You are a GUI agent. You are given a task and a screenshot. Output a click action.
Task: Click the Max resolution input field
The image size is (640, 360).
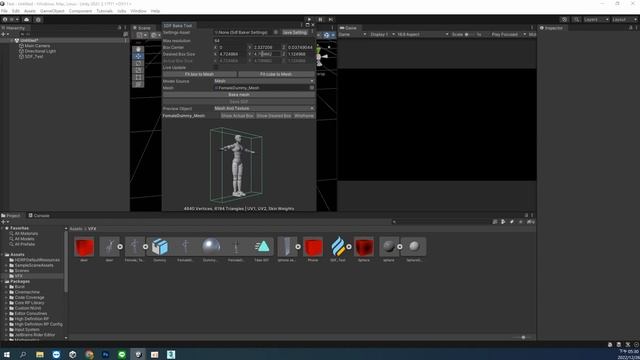coord(264,41)
